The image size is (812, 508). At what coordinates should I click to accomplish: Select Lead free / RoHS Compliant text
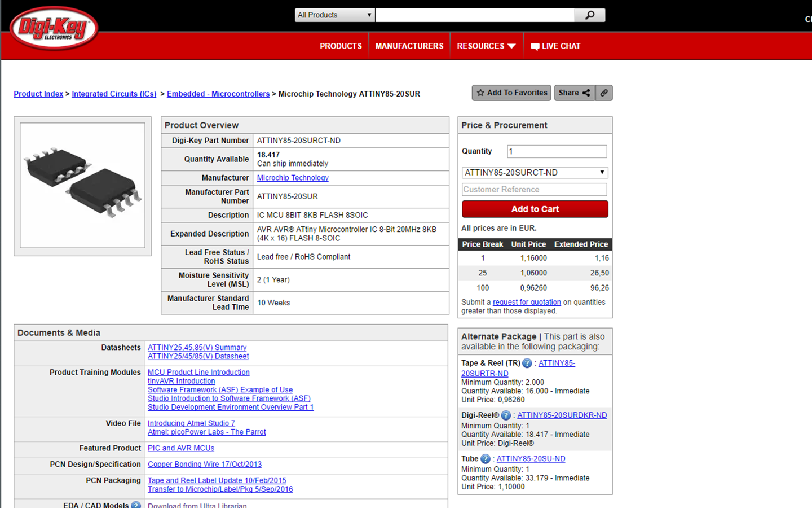click(x=303, y=257)
